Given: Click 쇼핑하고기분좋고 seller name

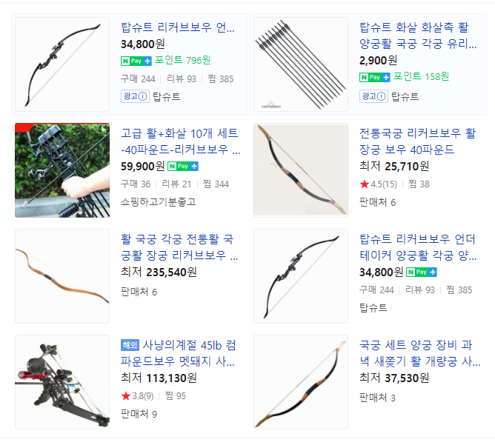Looking at the screenshot, I should 158,202.
